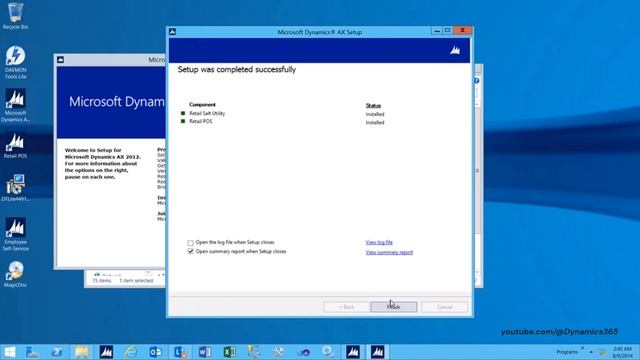Click the background Microsoft window's title bar icon

pos(60,60)
